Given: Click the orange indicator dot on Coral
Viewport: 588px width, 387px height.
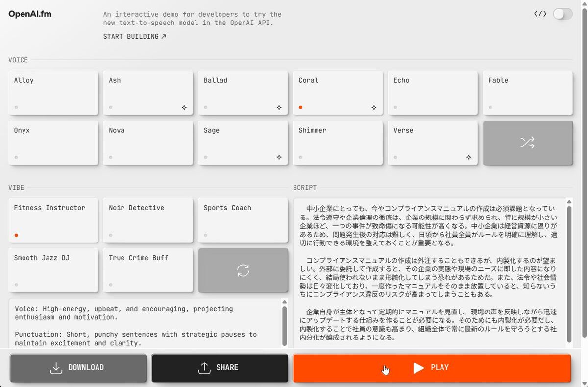Looking at the screenshot, I should pyautogui.click(x=300, y=107).
